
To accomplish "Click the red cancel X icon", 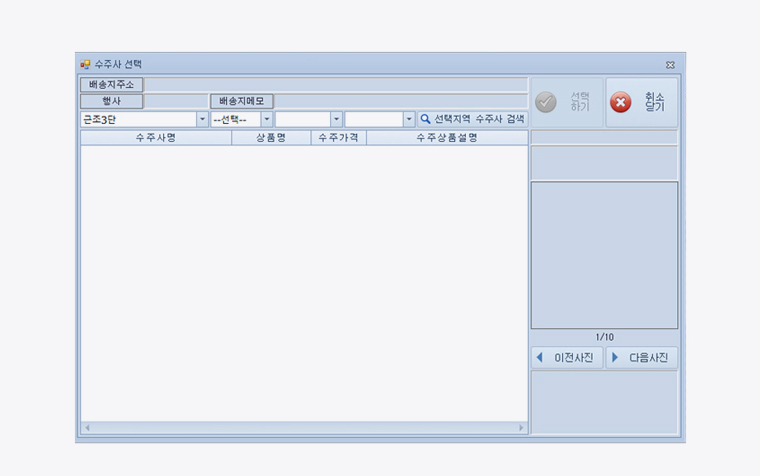I will (621, 103).
